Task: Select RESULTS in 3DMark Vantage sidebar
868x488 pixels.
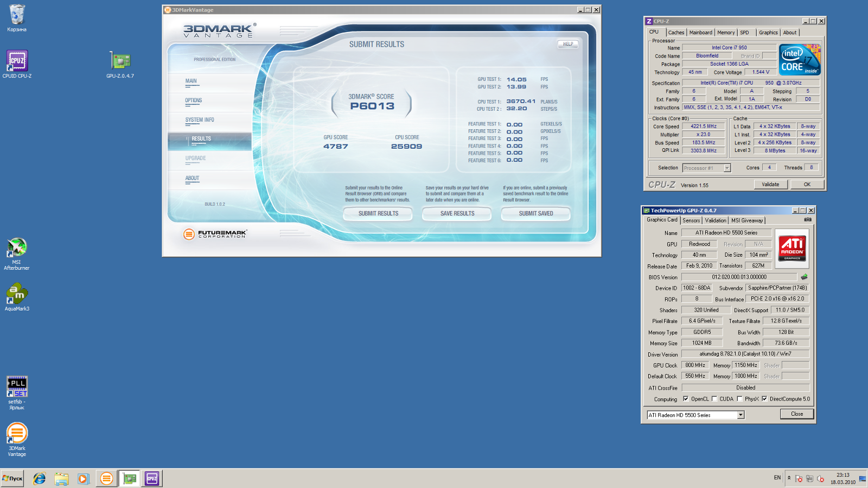Action: (x=209, y=140)
